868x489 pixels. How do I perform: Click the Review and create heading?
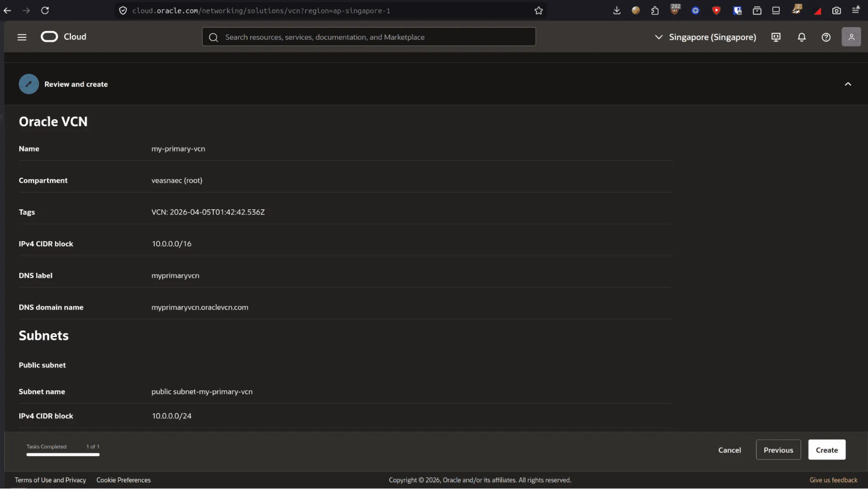[x=76, y=84]
